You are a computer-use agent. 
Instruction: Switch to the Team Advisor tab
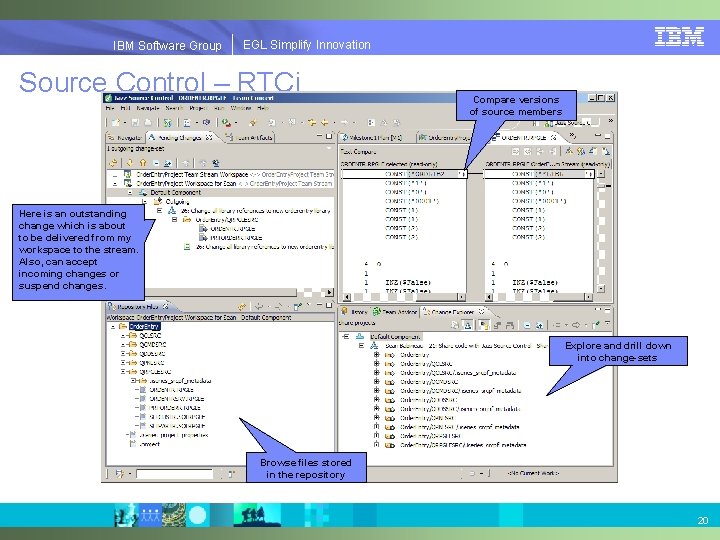tap(395, 312)
